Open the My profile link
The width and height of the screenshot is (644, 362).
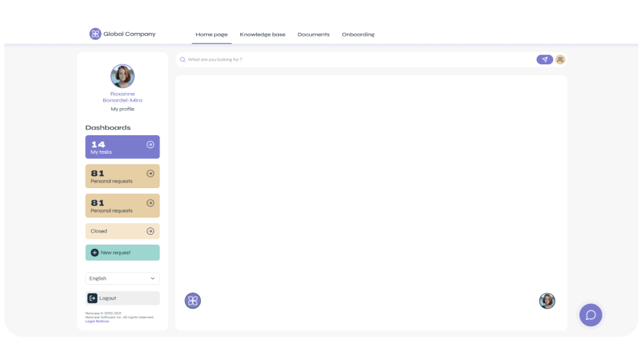[122, 109]
